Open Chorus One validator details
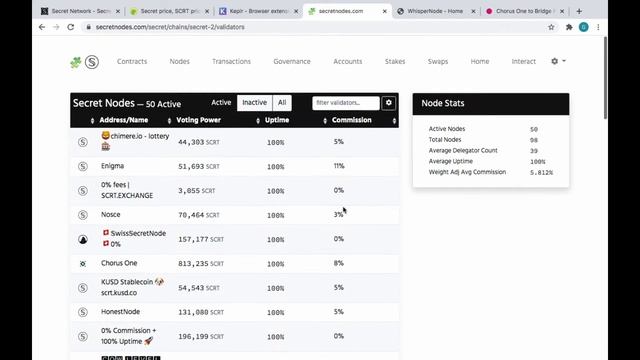 [x=119, y=263]
